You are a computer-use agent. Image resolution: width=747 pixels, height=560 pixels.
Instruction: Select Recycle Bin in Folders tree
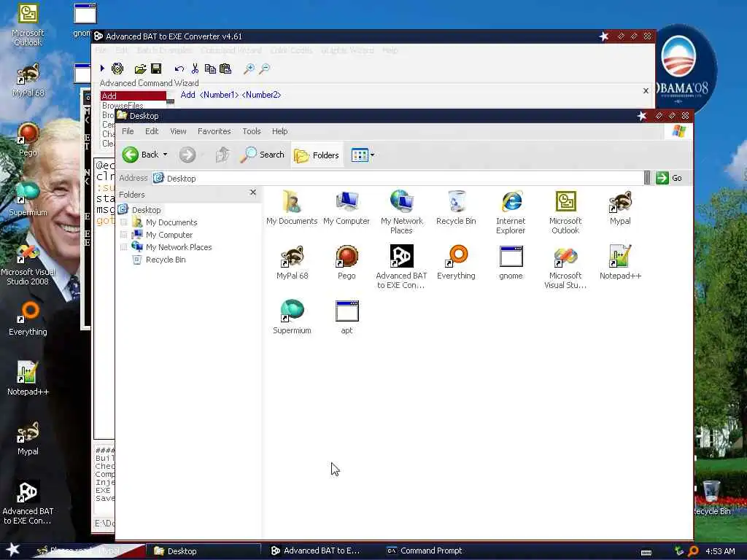(x=166, y=260)
